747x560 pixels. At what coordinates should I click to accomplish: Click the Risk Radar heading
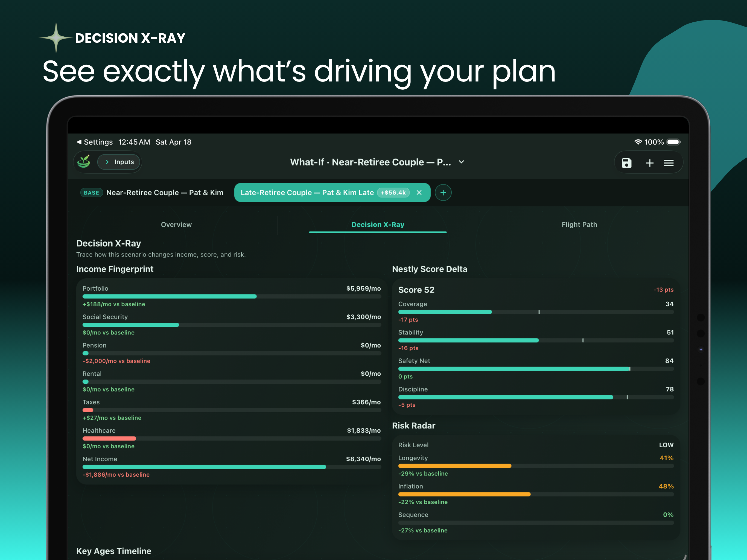[413, 425]
